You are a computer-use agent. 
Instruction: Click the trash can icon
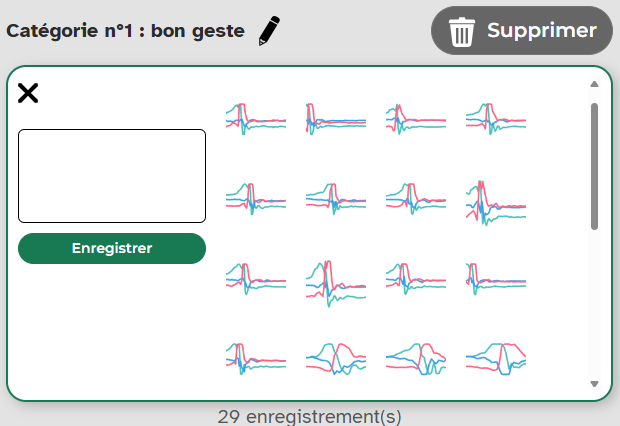tap(461, 32)
